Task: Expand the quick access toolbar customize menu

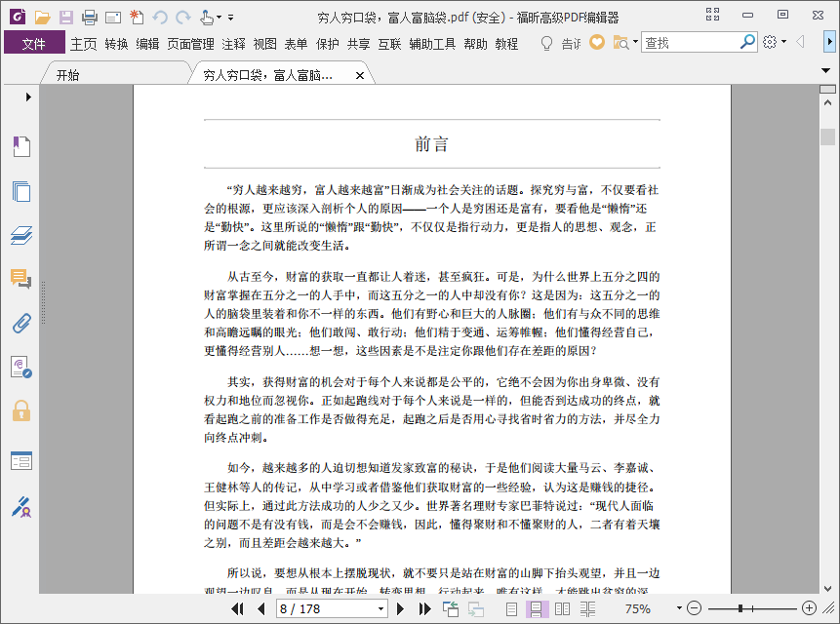Action: point(231,18)
